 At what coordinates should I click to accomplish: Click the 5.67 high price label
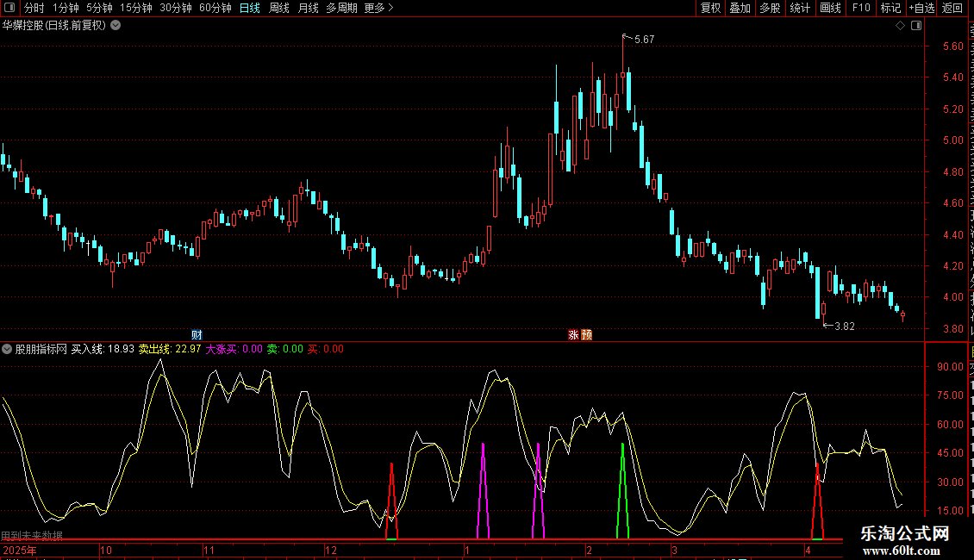point(644,39)
